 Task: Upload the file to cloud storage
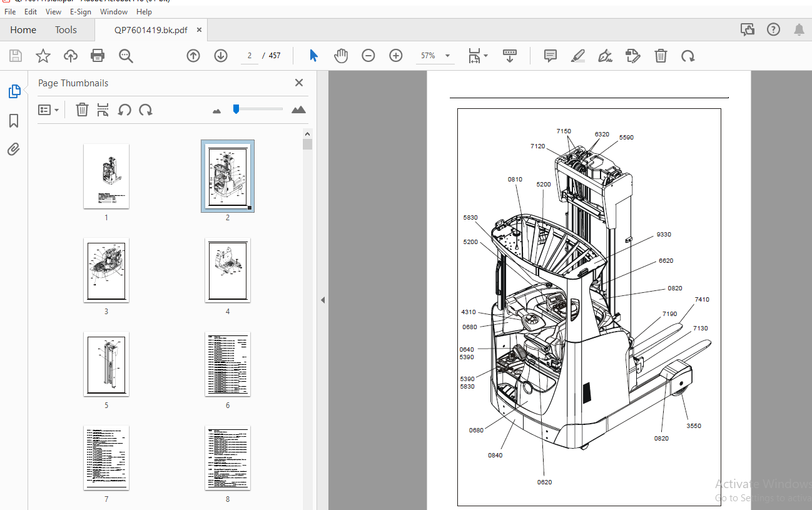(71, 56)
